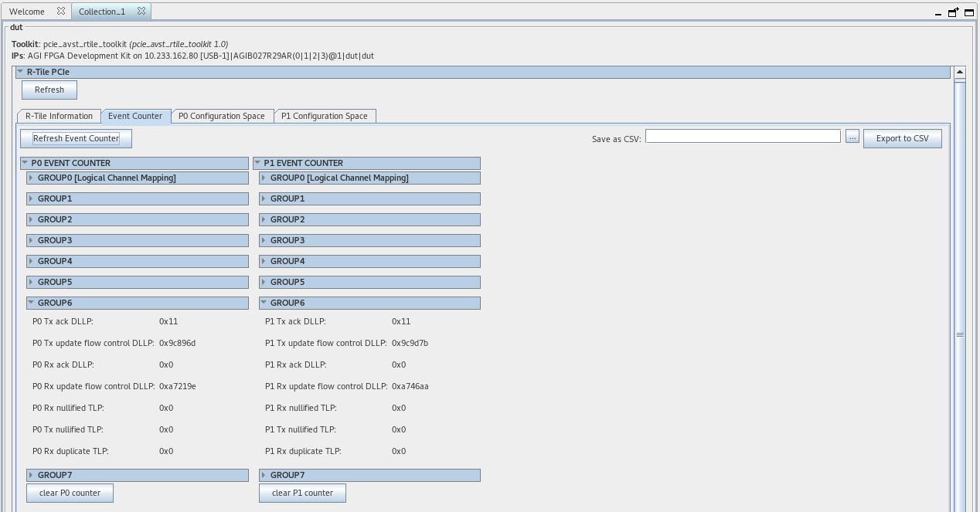Collapse the R-Tile PCIe section
This screenshot has height=512, width=980.
(x=20, y=72)
